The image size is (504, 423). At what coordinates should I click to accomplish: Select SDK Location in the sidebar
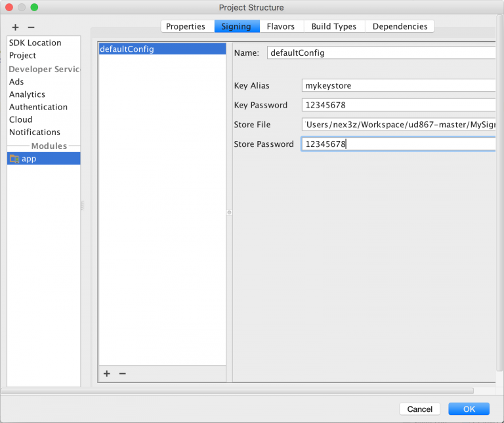click(35, 43)
